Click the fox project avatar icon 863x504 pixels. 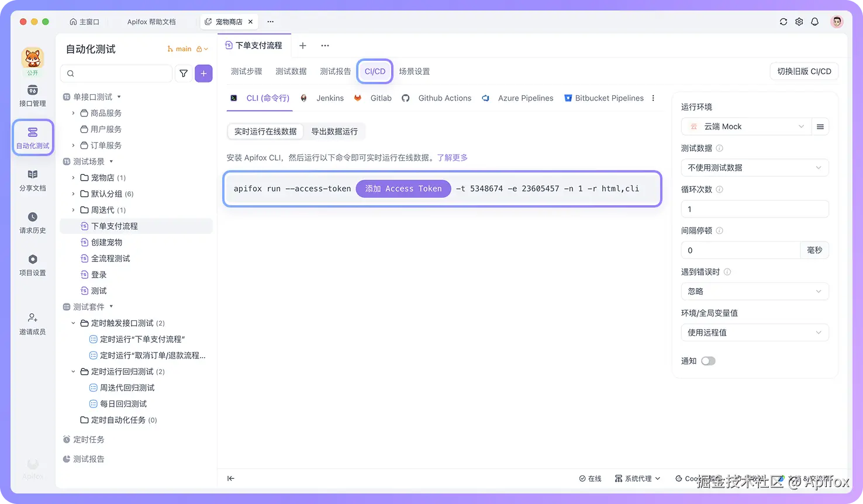[33, 58]
